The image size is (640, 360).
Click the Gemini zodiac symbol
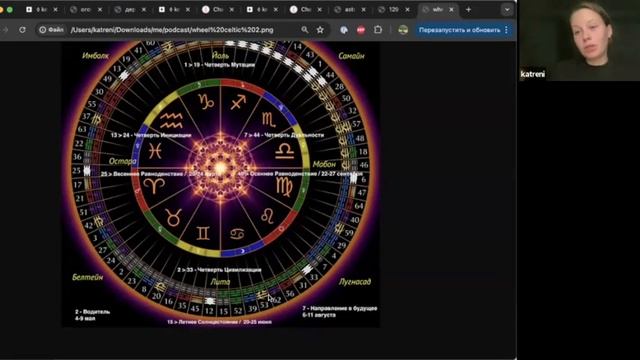[x=203, y=233]
